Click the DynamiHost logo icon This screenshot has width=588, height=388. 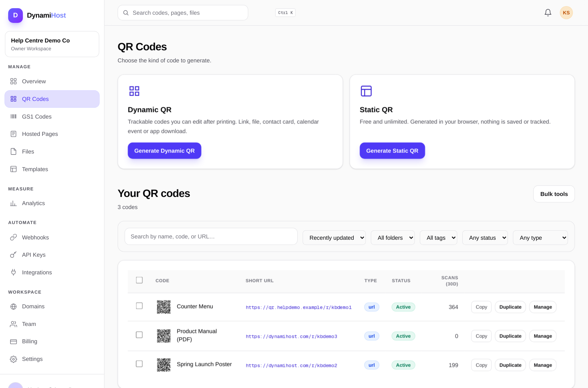coord(15,15)
